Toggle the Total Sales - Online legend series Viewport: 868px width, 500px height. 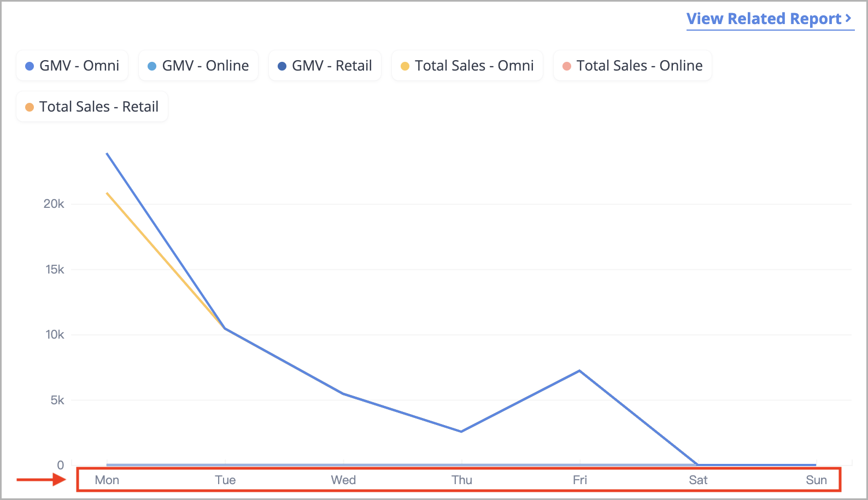(x=632, y=66)
